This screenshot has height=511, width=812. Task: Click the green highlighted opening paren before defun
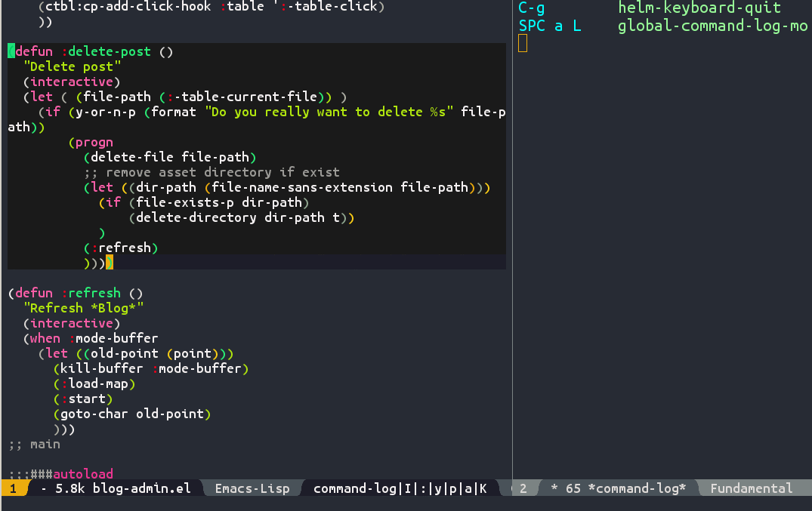[x=11, y=51]
